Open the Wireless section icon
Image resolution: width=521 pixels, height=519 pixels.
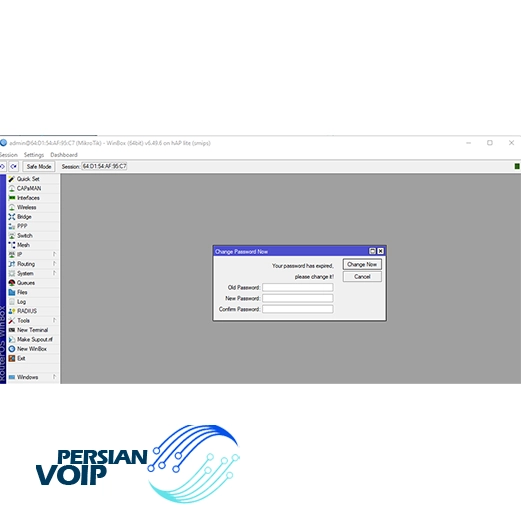[12, 207]
